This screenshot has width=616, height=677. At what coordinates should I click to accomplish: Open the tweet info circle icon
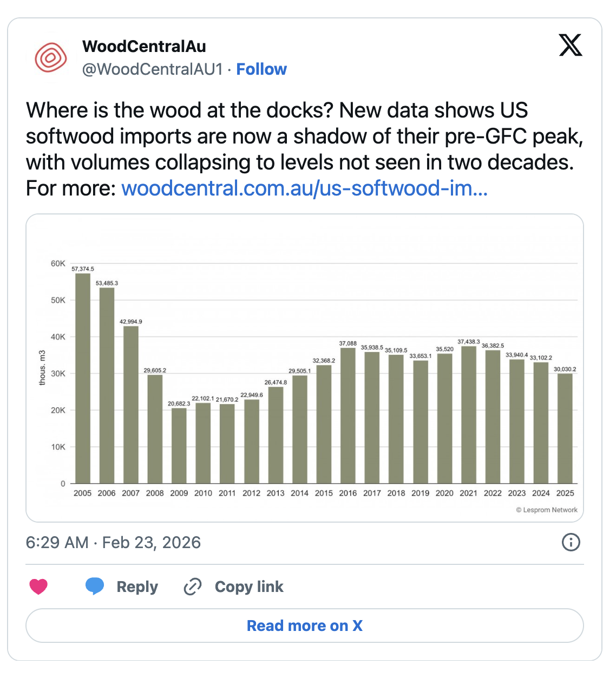tap(571, 542)
